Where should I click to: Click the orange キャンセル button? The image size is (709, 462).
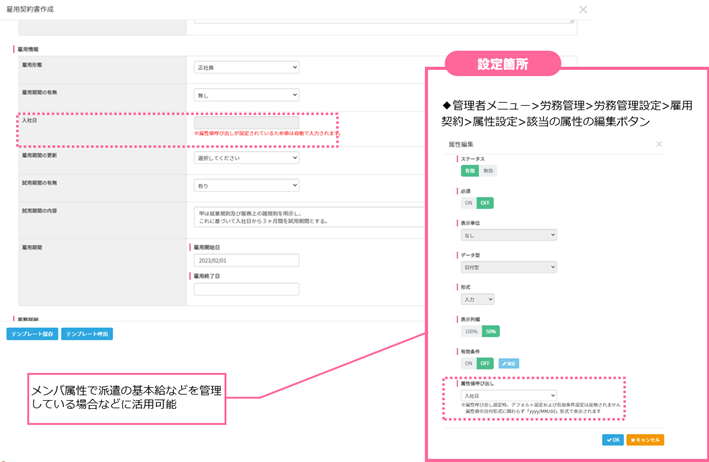(x=645, y=440)
